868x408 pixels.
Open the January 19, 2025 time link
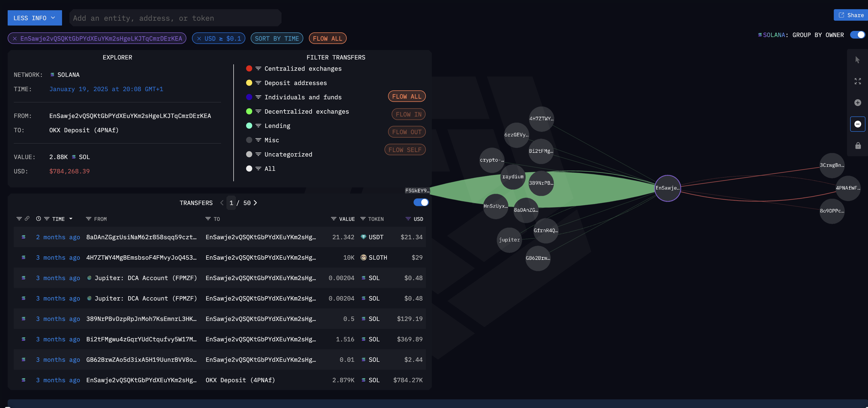[106, 89]
